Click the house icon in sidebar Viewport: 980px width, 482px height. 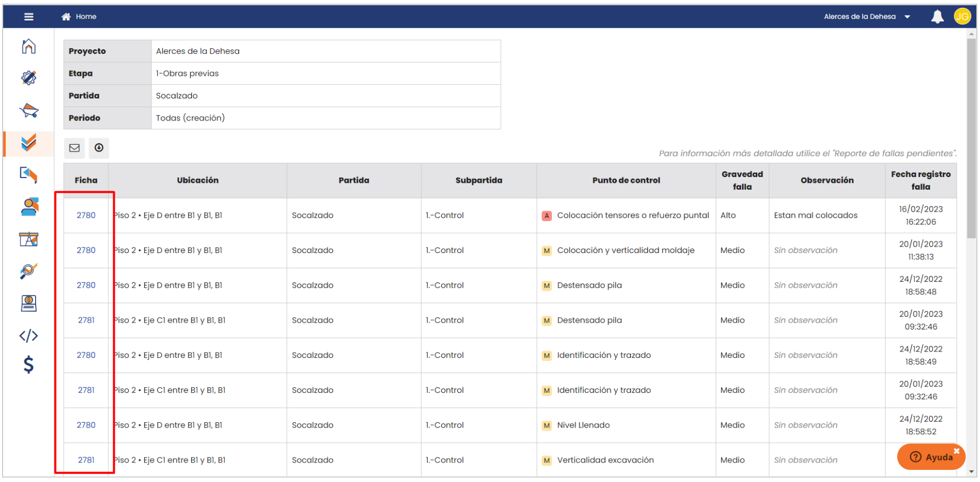[x=29, y=47]
